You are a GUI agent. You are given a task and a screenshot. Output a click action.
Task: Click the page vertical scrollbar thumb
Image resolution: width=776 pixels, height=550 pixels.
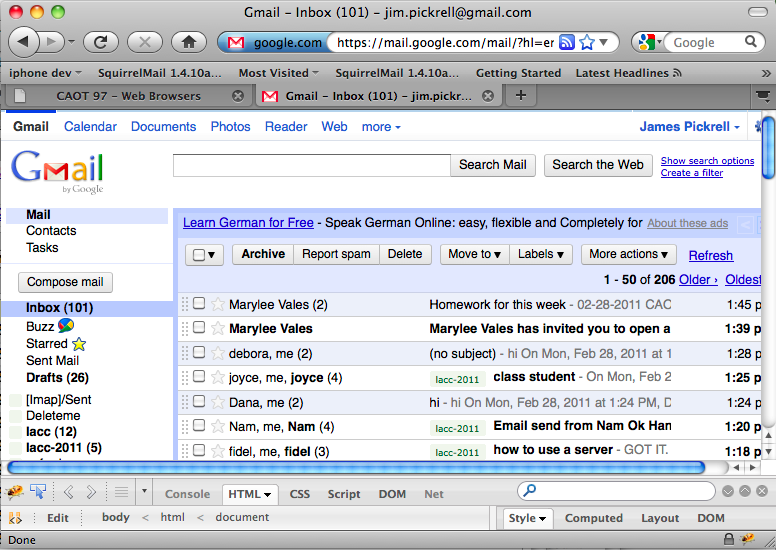pyautogui.click(x=768, y=147)
